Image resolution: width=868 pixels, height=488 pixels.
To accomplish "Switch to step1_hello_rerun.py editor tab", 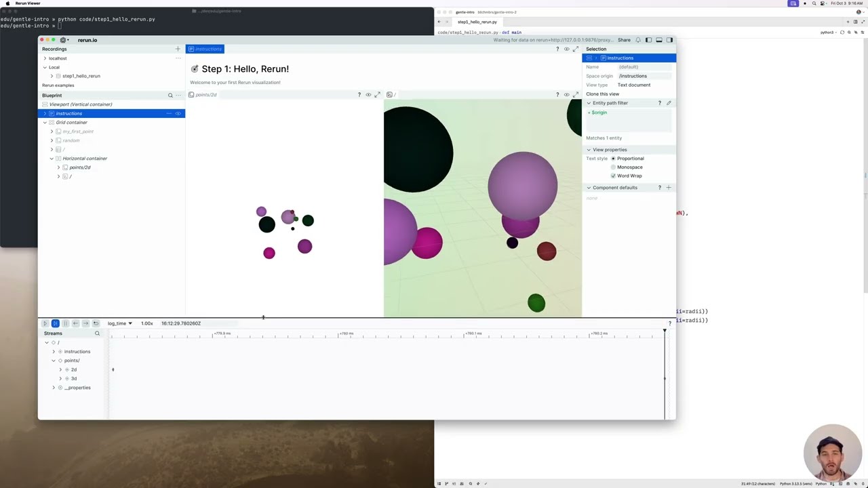I will [x=477, y=22].
